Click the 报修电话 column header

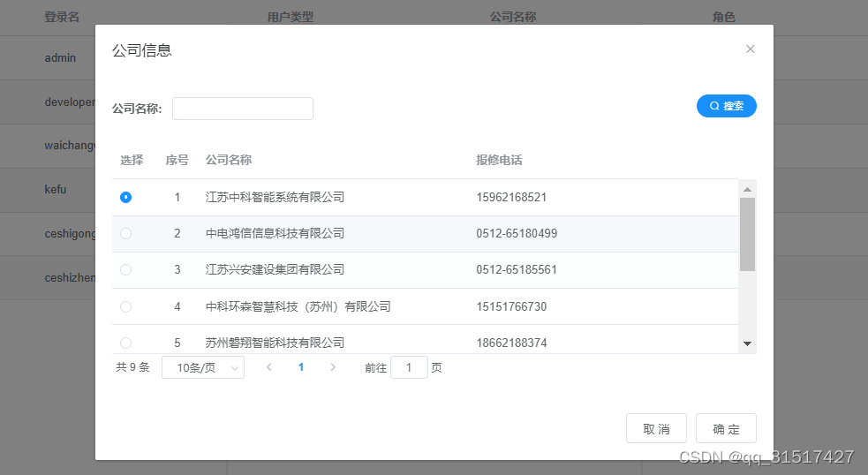click(x=499, y=160)
